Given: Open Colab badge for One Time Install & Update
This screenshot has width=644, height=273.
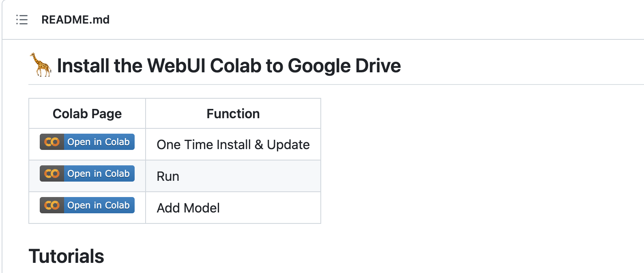Looking at the screenshot, I should coord(87,142).
